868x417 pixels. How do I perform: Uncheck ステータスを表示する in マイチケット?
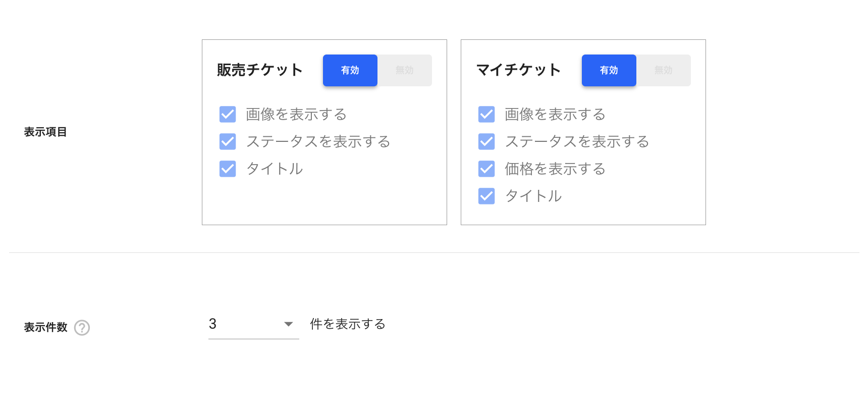tap(486, 141)
